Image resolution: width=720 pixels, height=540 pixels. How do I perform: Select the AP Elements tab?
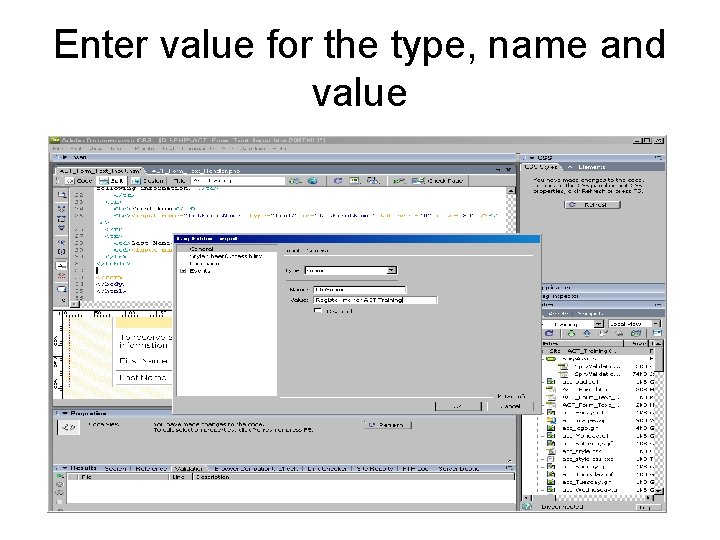[587, 167]
